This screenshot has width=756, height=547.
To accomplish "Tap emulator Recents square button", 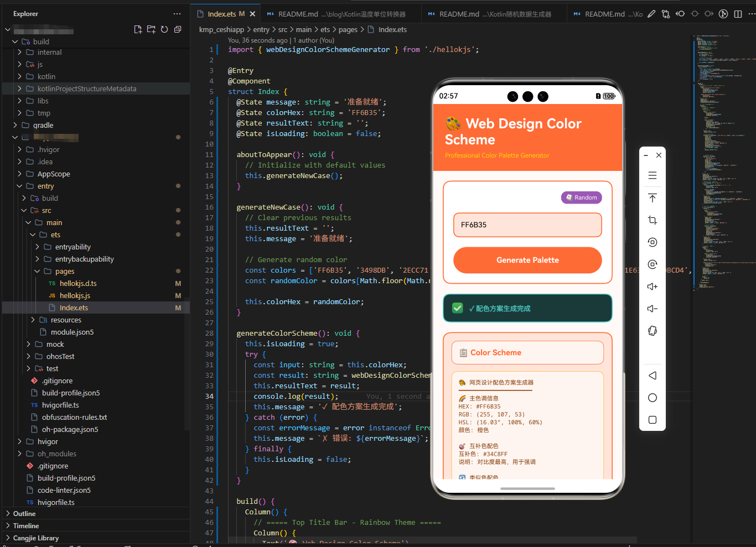I will pyautogui.click(x=653, y=420).
